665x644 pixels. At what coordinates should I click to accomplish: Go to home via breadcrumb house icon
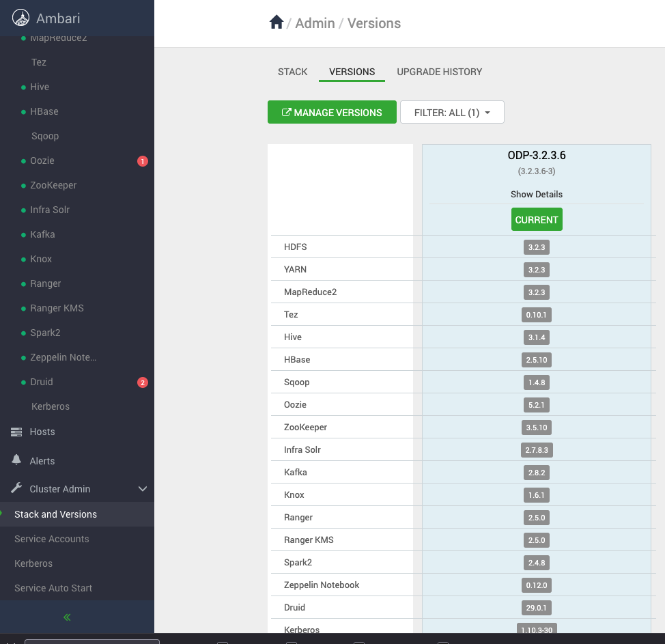(x=276, y=22)
